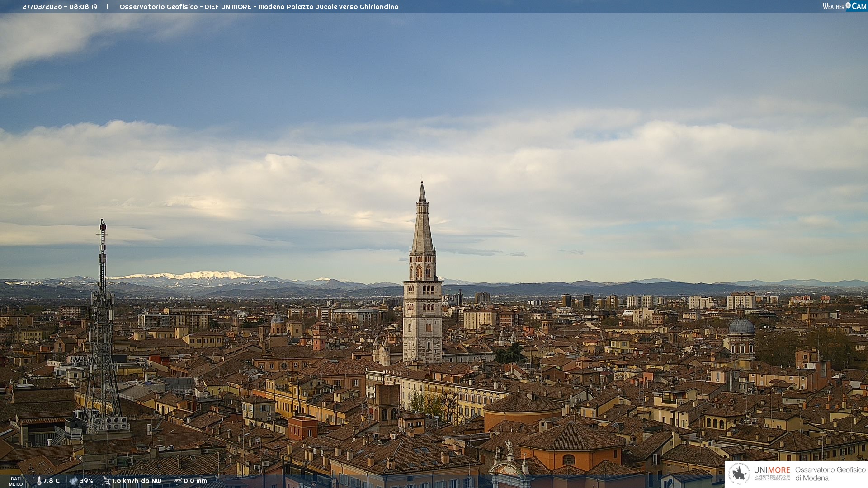Click the wind anemometer icon

[106, 481]
